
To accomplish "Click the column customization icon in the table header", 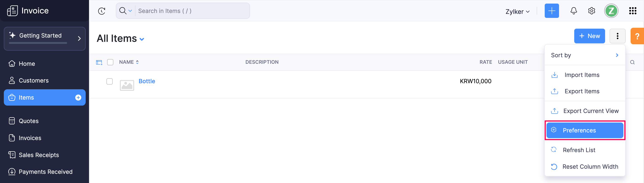I will [99, 62].
